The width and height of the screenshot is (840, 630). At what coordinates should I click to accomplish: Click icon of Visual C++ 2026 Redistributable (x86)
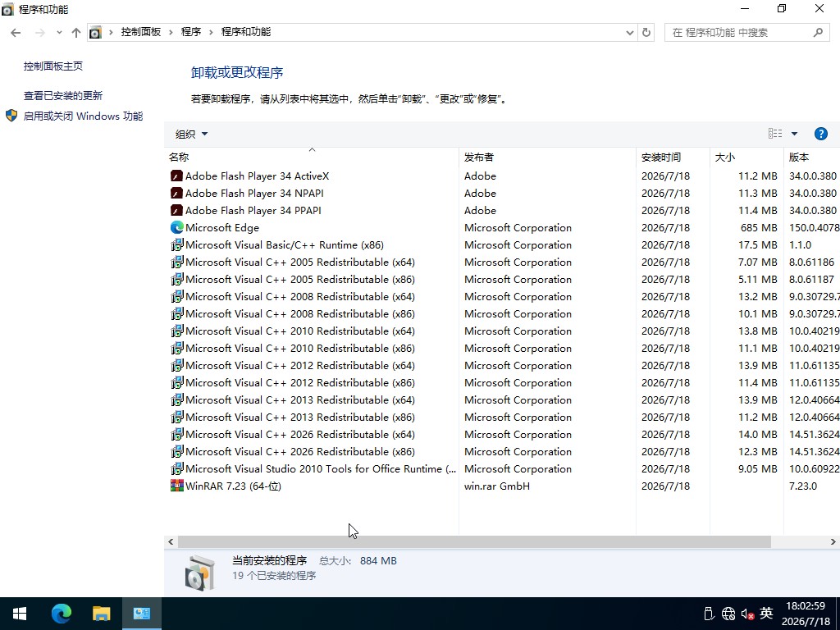(x=177, y=452)
